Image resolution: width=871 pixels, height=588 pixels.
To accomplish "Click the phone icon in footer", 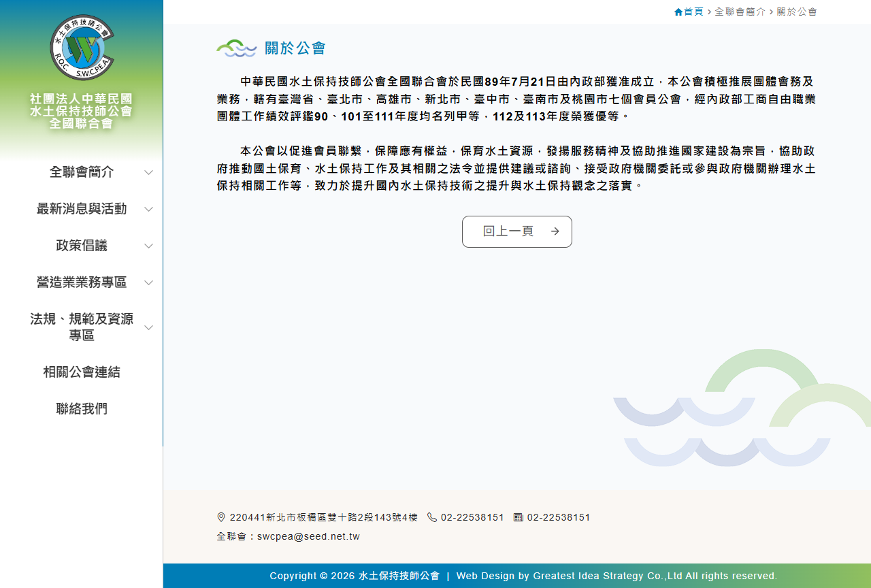I will [432, 517].
